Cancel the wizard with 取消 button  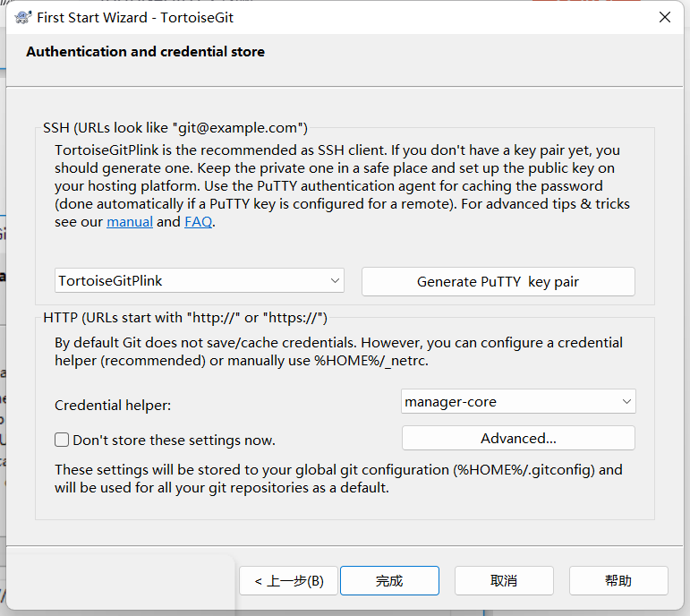pyautogui.click(x=504, y=581)
